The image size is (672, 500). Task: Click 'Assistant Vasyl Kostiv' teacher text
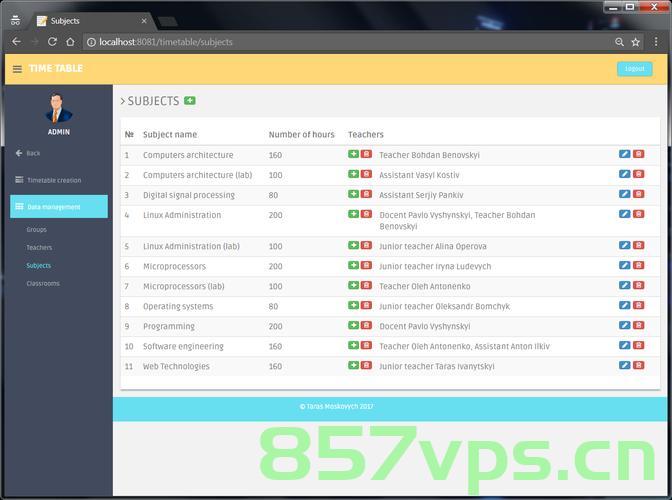pyautogui.click(x=419, y=175)
